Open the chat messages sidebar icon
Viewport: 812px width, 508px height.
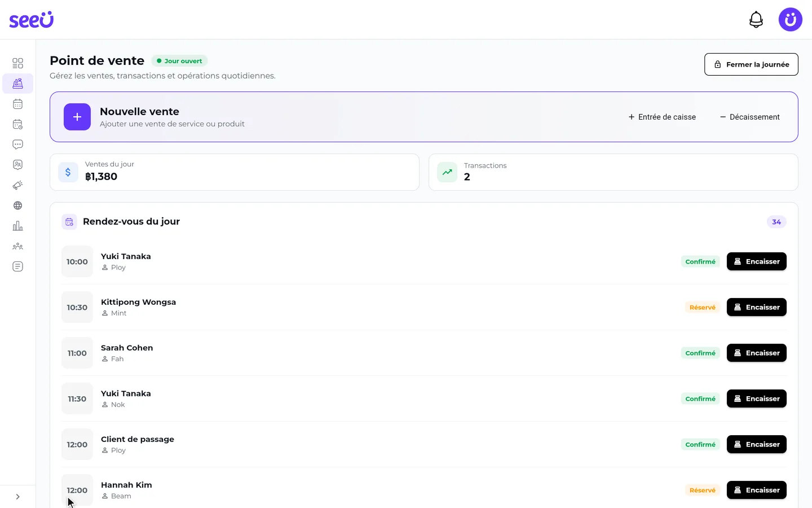17,144
